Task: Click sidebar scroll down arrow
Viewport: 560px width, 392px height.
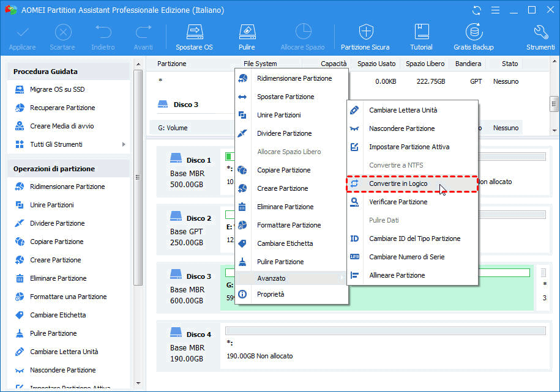Action: pos(138,384)
